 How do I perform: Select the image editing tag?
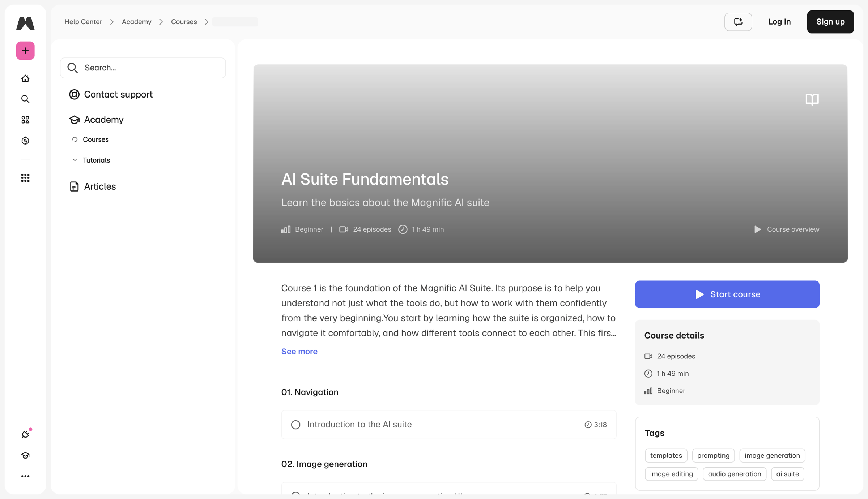tap(671, 474)
